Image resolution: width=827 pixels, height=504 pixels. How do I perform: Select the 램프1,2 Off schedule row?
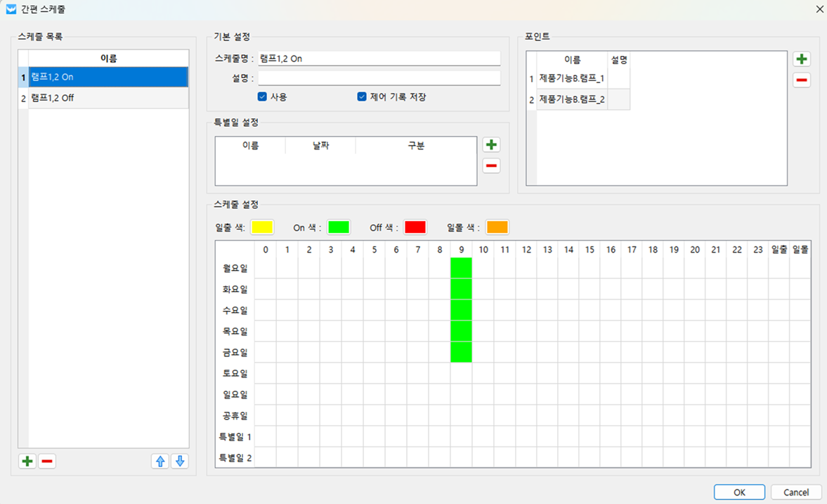click(x=108, y=98)
